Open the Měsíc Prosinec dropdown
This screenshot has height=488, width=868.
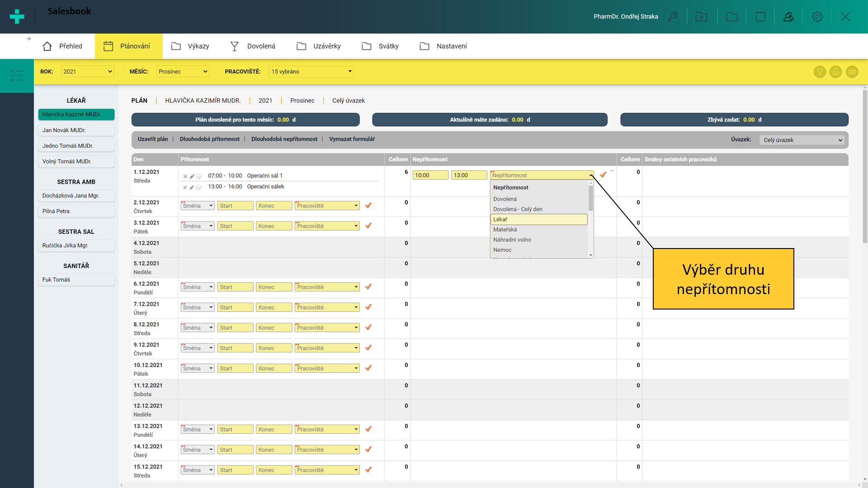183,71
